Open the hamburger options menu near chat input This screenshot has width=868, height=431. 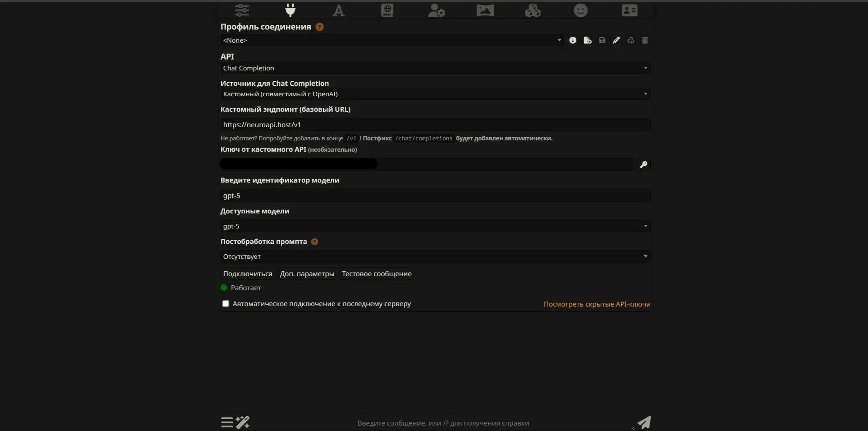pos(227,422)
